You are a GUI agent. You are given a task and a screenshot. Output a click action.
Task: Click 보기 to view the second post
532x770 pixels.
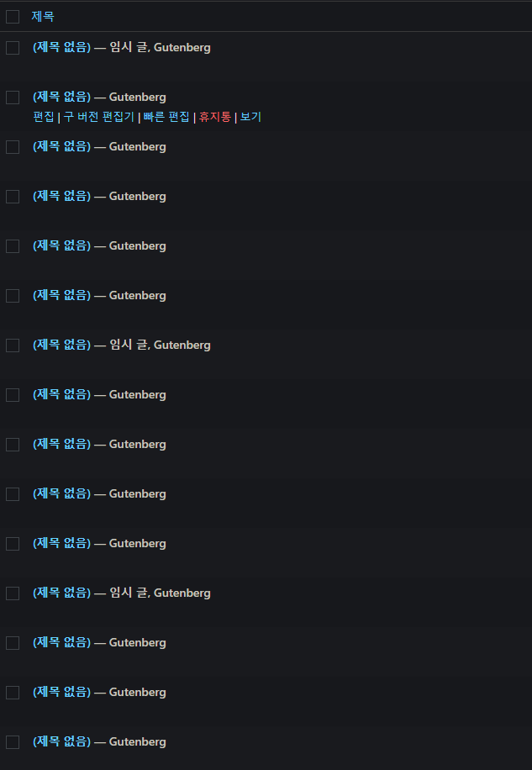pyautogui.click(x=250, y=117)
